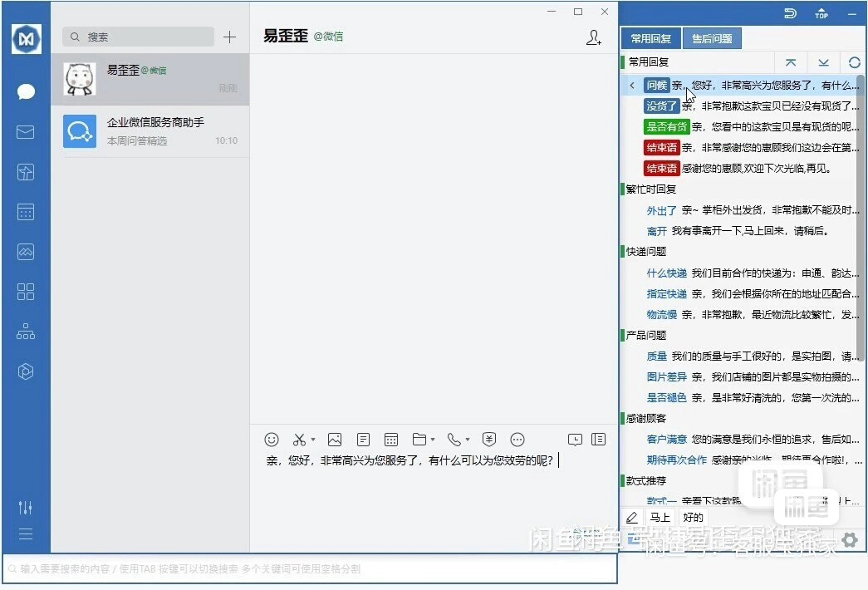Screen dimensions: 868x590
Task: Expand all groups with down arrow icon
Action: point(824,62)
